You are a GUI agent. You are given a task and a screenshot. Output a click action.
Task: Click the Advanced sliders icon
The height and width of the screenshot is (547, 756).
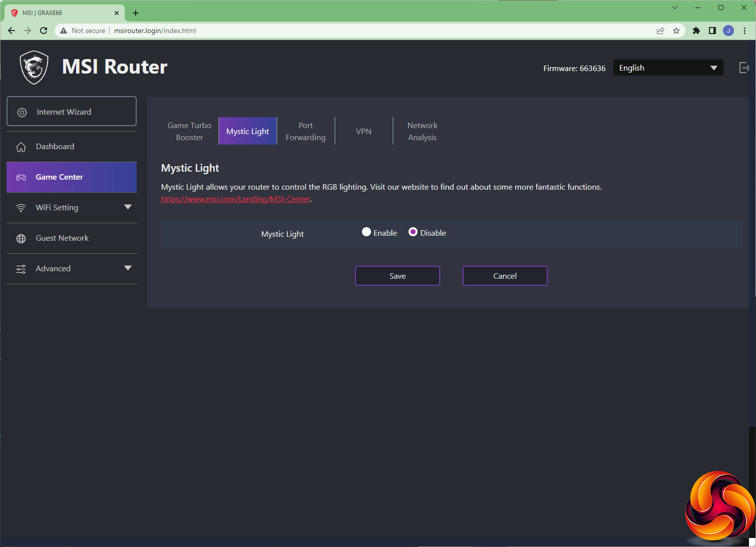pos(21,269)
